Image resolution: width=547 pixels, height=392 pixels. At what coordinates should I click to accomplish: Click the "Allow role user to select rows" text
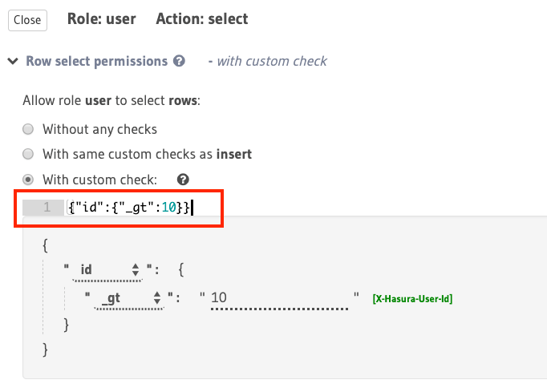pos(111,101)
